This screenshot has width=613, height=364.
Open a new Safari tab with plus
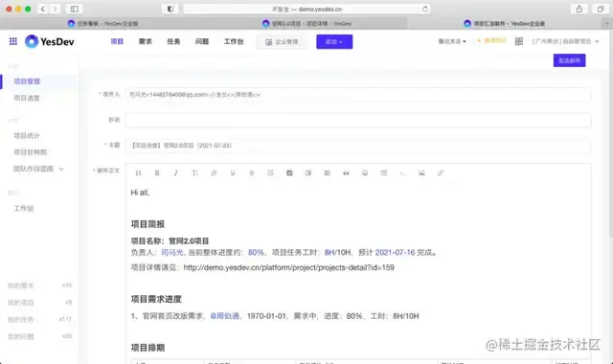point(607,23)
